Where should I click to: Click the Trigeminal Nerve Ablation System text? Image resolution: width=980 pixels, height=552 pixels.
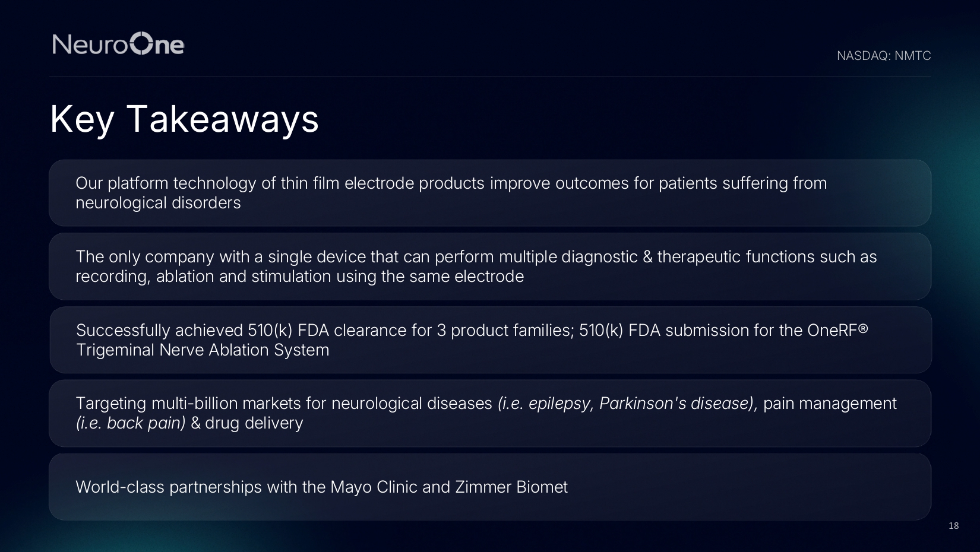click(203, 350)
